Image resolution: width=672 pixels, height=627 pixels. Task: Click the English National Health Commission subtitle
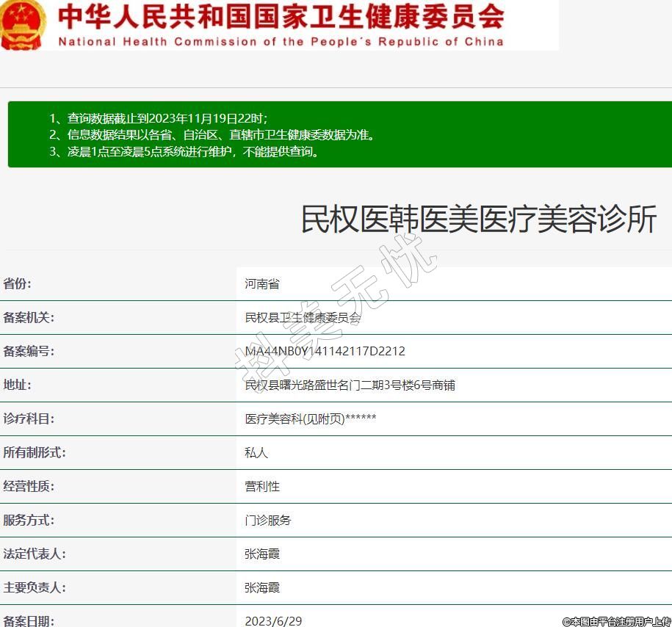pyautogui.click(x=281, y=42)
